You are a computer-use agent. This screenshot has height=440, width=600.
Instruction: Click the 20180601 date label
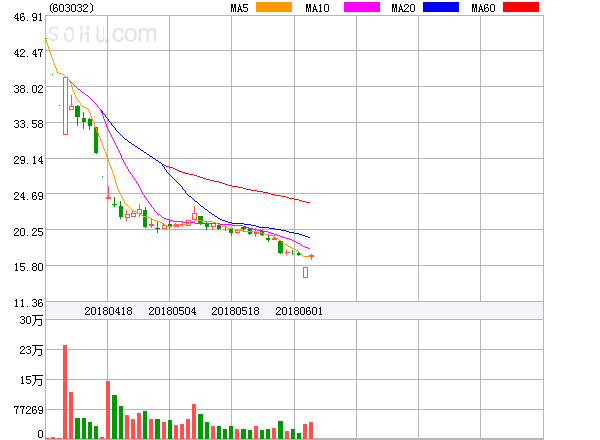(299, 311)
